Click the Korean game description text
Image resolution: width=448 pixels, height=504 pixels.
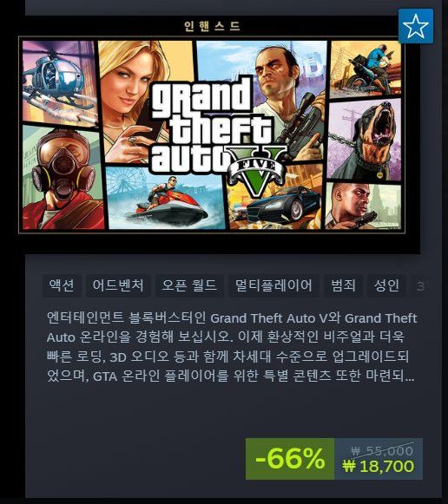(x=232, y=347)
